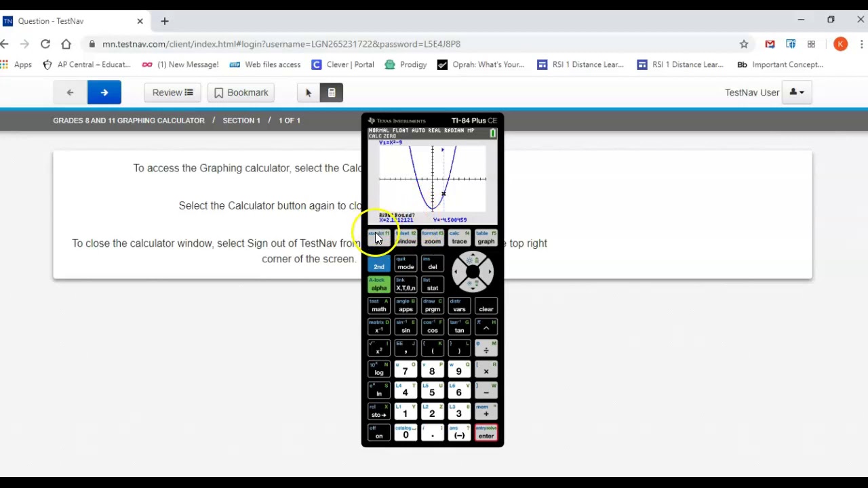This screenshot has width=868, height=488.
Task: Click number 0 on calculator
Action: tap(406, 432)
